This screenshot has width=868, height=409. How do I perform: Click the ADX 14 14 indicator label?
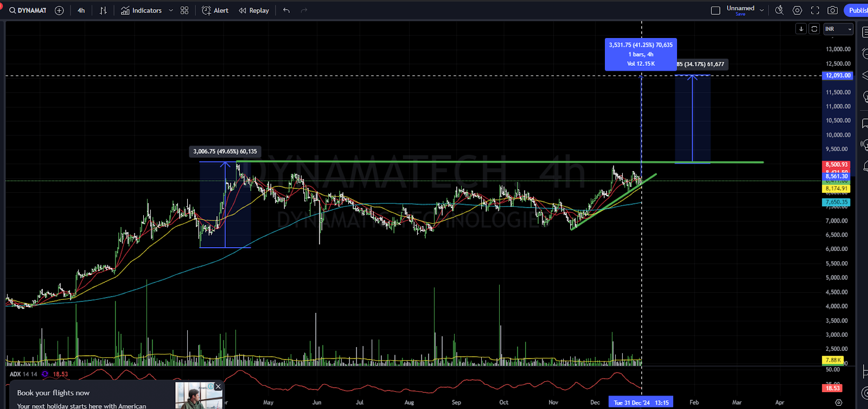(23, 374)
